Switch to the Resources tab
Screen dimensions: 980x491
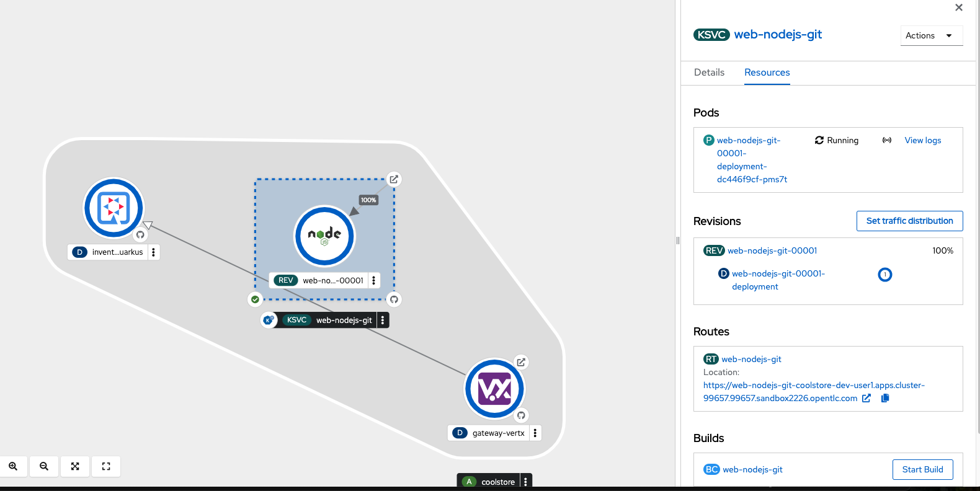pos(767,73)
